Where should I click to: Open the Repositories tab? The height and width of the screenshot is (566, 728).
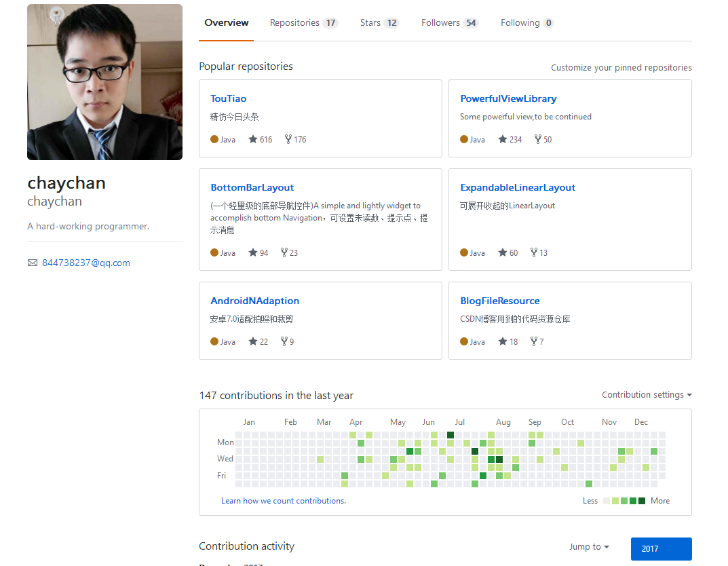click(304, 23)
